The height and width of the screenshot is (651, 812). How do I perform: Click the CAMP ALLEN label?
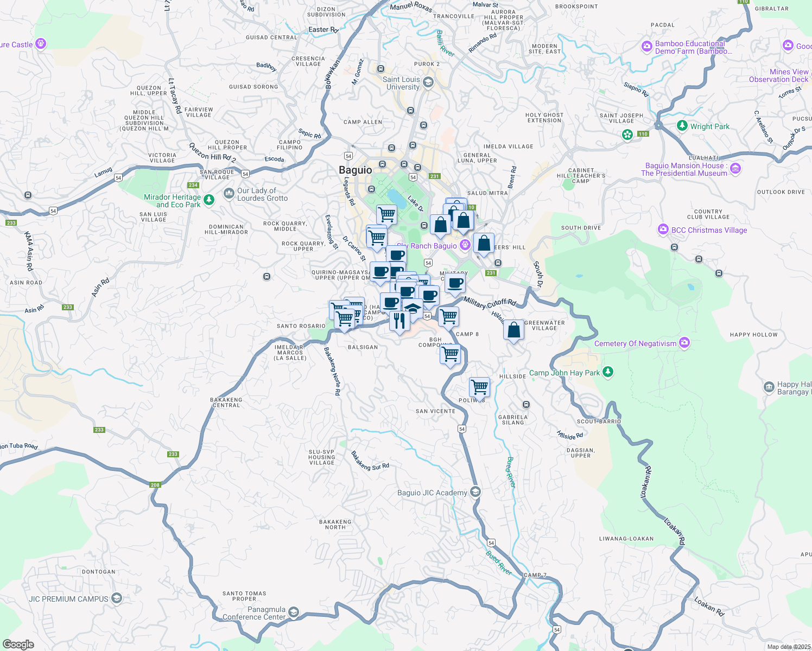(363, 122)
